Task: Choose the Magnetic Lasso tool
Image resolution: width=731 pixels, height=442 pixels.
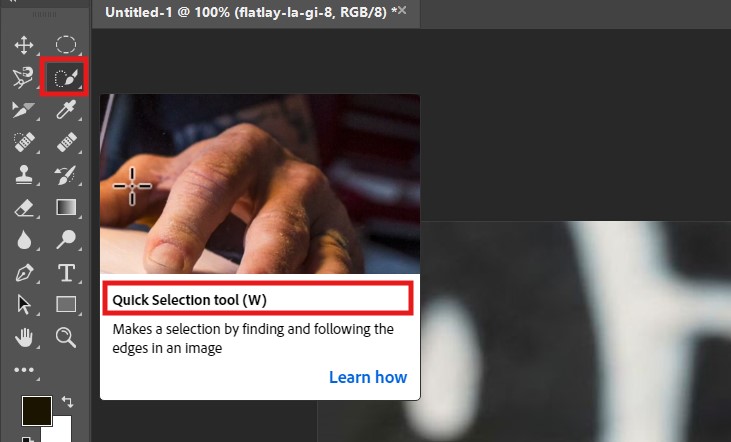Action: 23,77
